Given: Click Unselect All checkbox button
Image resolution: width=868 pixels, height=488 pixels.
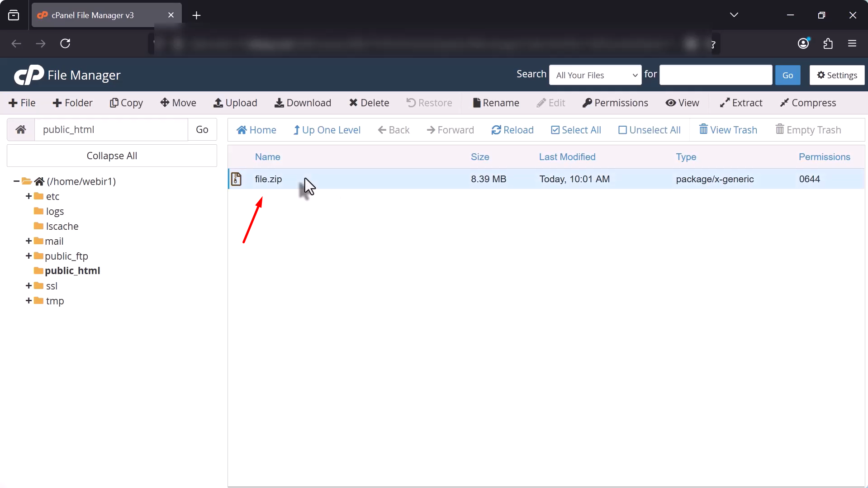Looking at the screenshot, I should [649, 130].
